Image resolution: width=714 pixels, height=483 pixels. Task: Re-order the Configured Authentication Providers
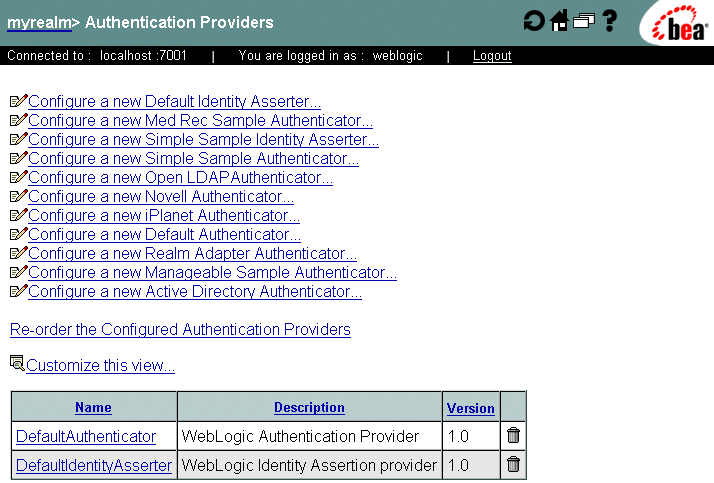tap(180, 330)
